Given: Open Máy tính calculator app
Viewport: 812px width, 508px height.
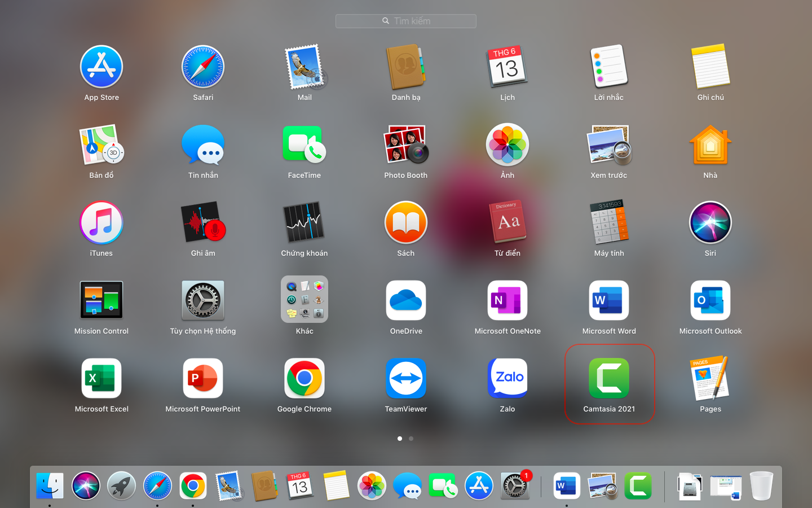Looking at the screenshot, I should tap(609, 222).
